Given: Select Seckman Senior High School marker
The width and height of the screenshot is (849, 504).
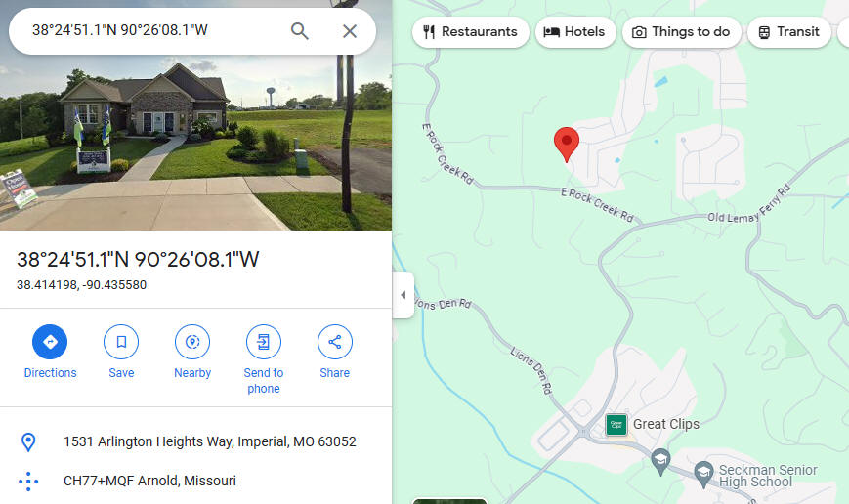Looking at the screenshot, I should coord(703,475).
